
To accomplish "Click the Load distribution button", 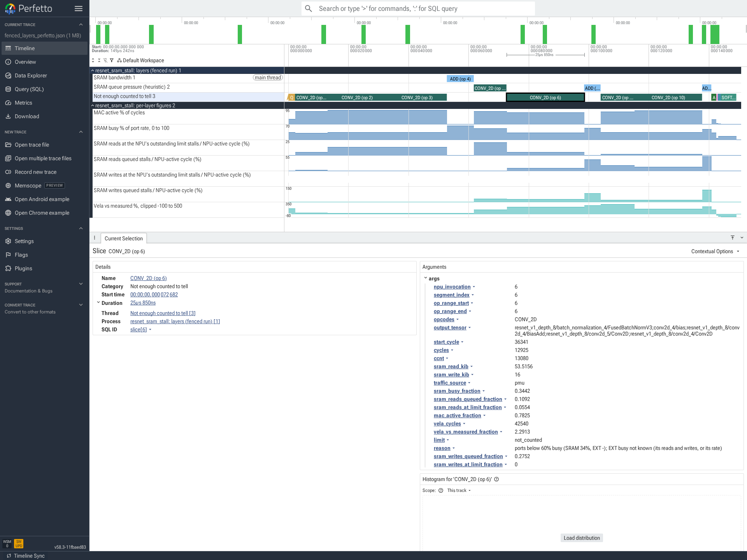I will tap(582, 538).
